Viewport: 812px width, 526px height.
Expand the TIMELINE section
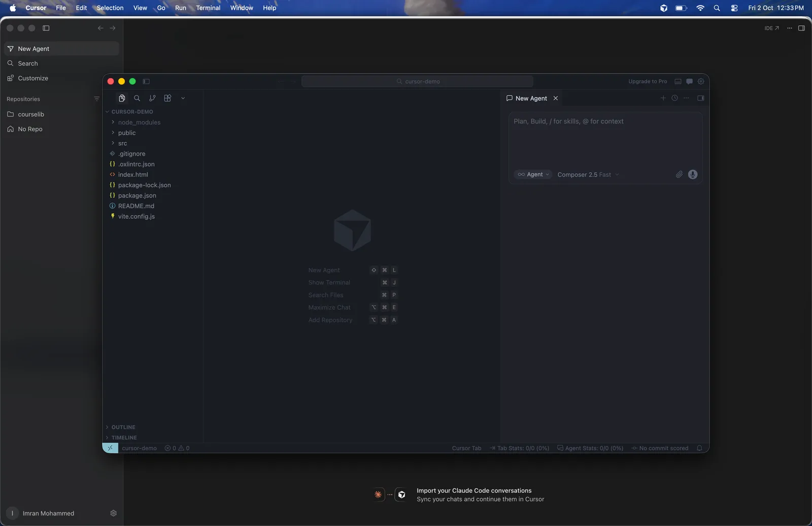[x=153, y=437]
